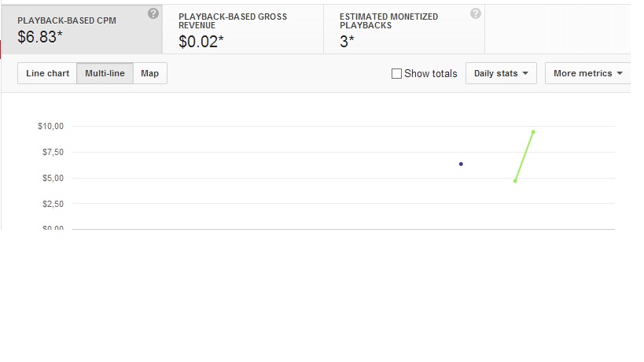Click help icon on Estimated Monetized Playbacks card

coord(475,13)
